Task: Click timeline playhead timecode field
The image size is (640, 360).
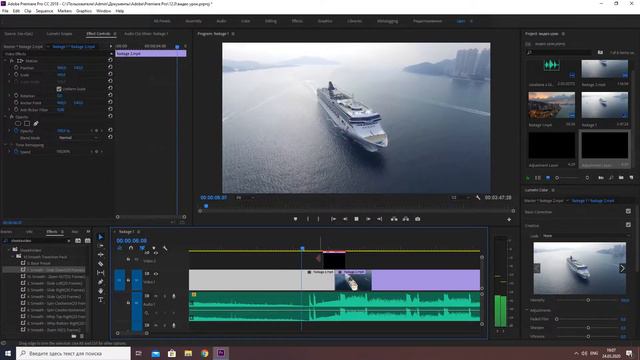Action: pos(131,241)
